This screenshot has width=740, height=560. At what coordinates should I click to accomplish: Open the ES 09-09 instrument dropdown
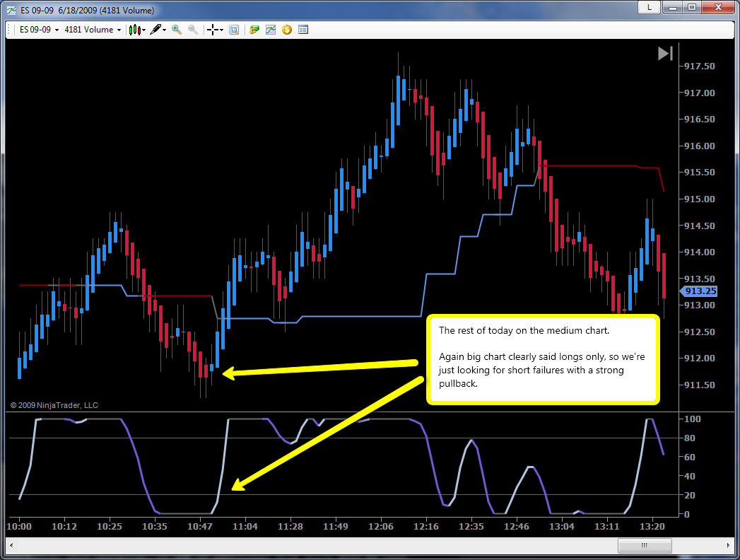39,30
